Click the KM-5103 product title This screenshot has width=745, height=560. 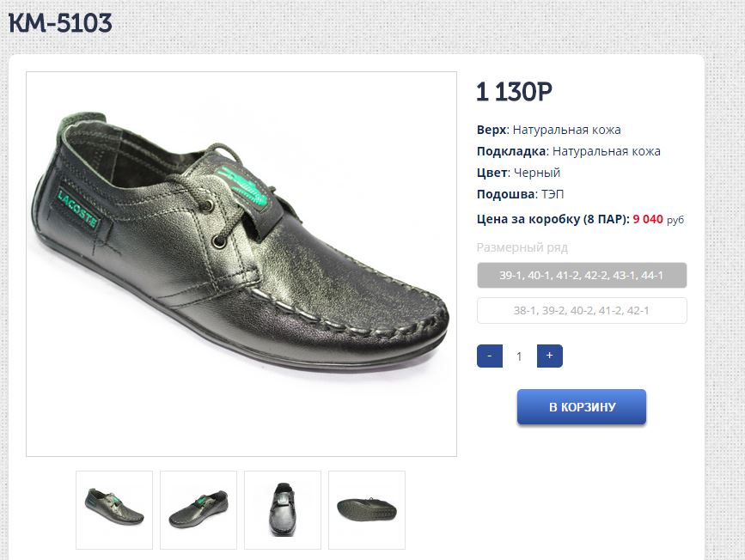click(x=60, y=23)
